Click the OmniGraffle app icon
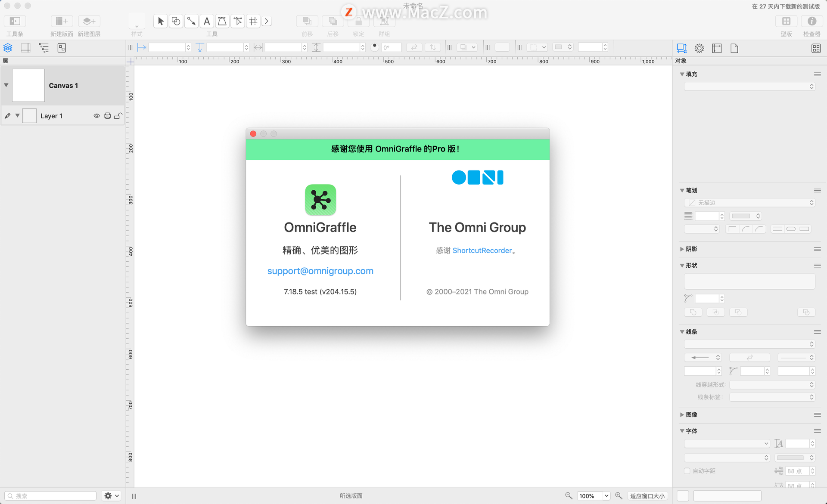The width and height of the screenshot is (827, 504). tap(320, 200)
